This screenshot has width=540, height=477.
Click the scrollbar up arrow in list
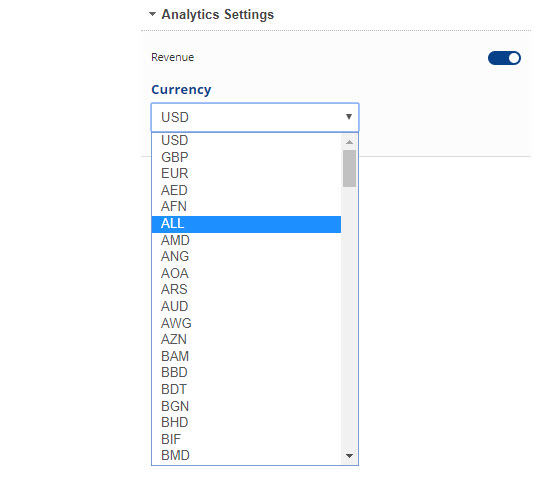coord(350,142)
